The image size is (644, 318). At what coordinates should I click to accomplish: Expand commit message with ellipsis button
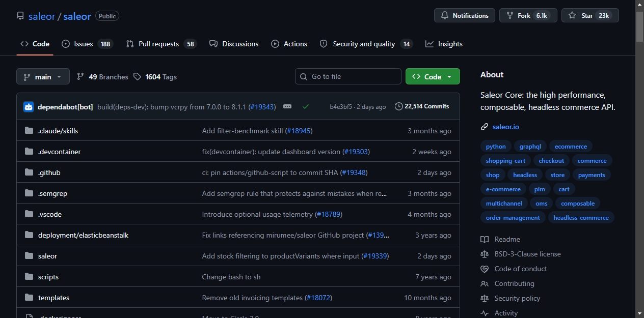pyautogui.click(x=287, y=107)
